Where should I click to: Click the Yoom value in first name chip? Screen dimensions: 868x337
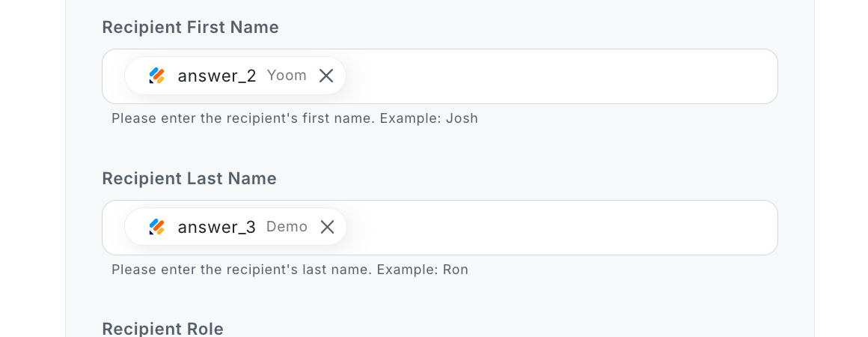(287, 76)
